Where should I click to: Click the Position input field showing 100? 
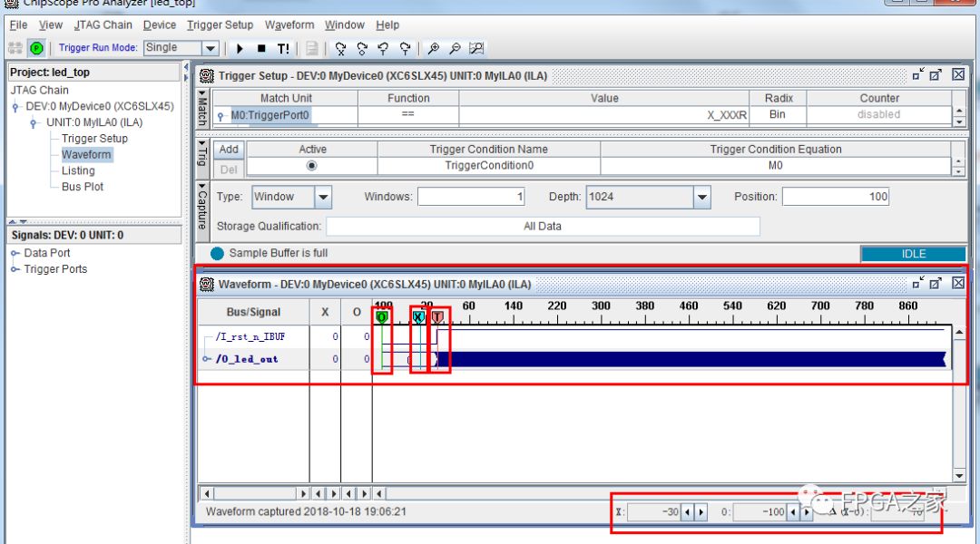coord(836,197)
